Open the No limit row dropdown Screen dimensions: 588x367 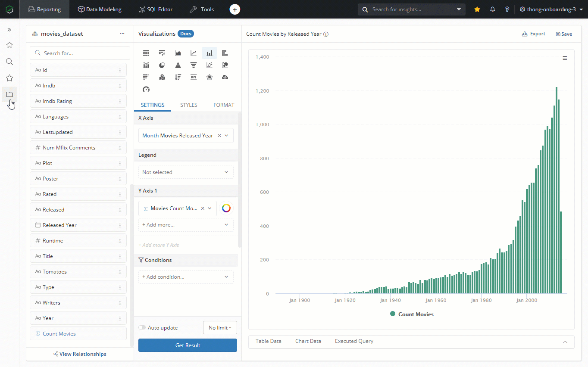pyautogui.click(x=220, y=327)
